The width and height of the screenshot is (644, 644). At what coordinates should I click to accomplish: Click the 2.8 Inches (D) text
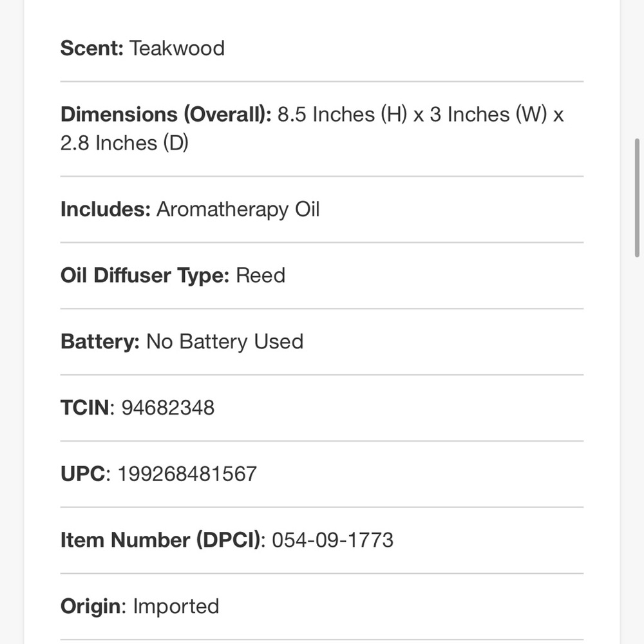click(124, 143)
